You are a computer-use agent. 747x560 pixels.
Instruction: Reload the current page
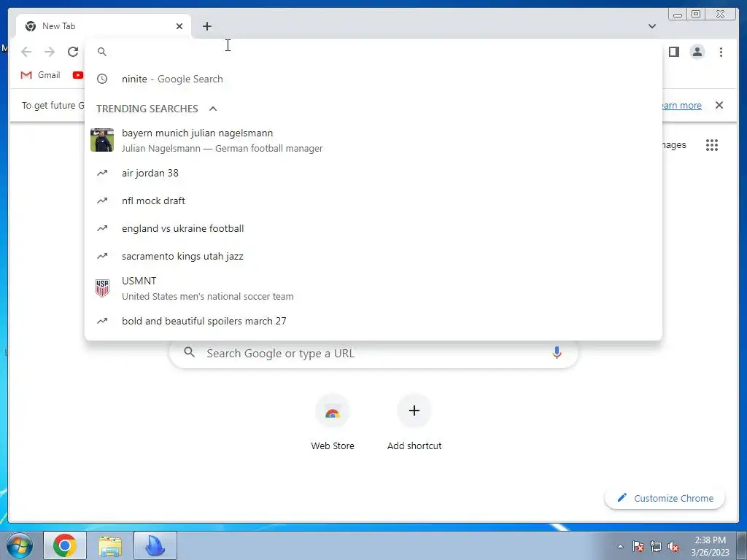(73, 52)
